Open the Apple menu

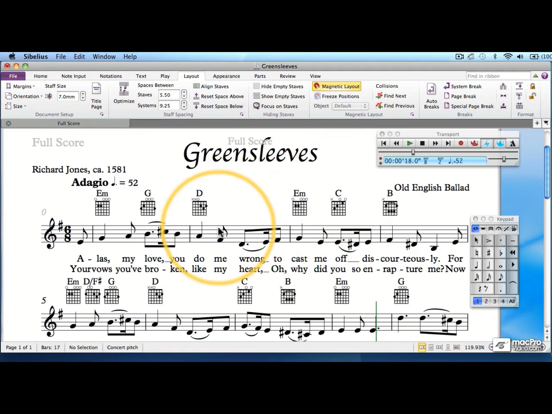coord(12,57)
